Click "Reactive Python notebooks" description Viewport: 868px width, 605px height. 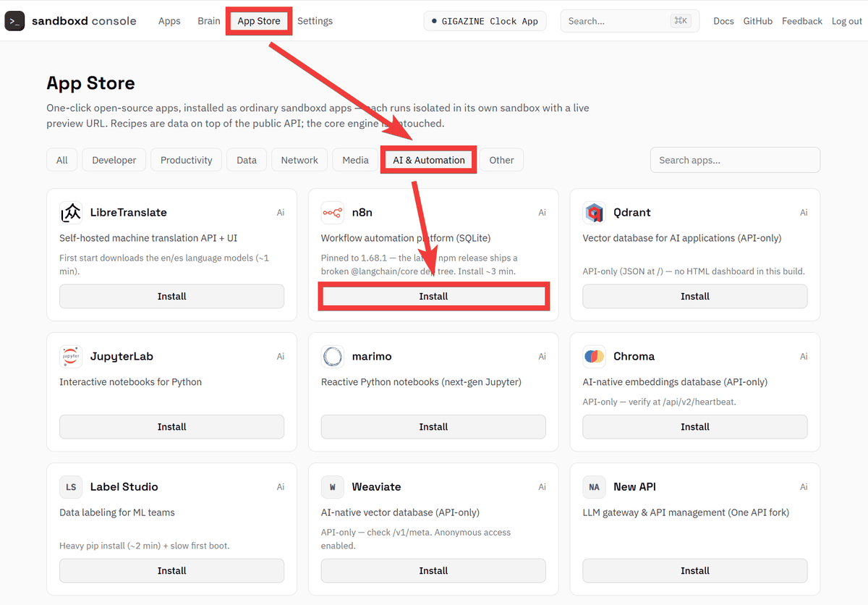[421, 382]
